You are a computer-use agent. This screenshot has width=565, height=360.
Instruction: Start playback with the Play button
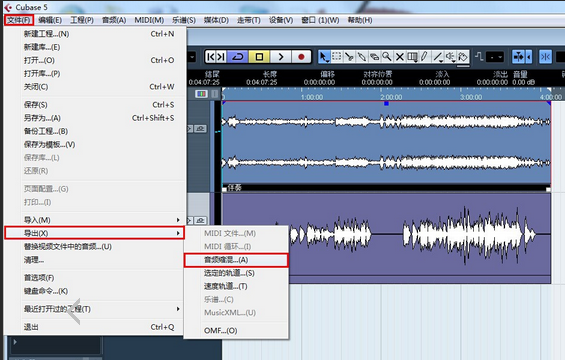pyautogui.click(x=280, y=57)
